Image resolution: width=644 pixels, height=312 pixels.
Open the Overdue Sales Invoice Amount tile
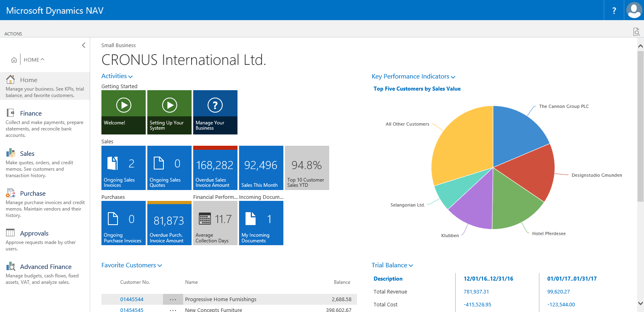click(x=215, y=168)
